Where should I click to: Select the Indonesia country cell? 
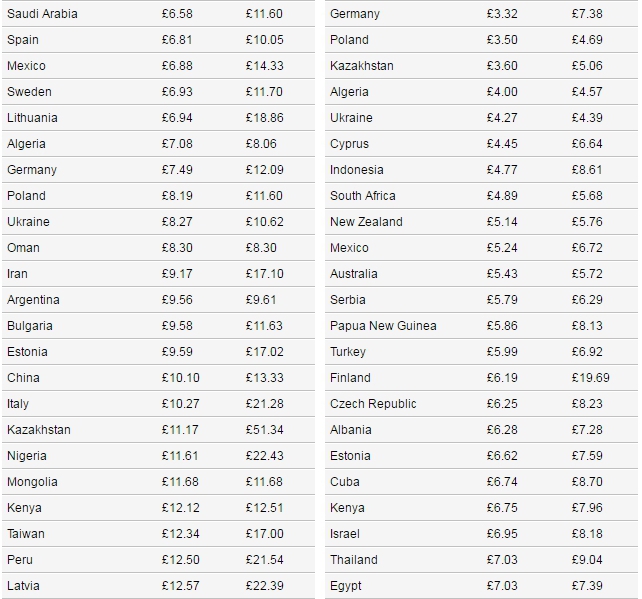[357, 170]
